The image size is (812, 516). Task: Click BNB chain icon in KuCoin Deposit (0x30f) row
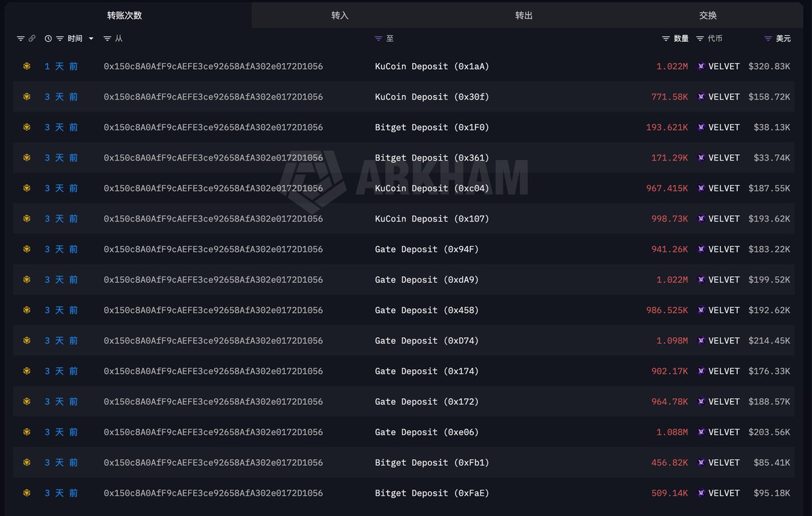click(x=27, y=97)
